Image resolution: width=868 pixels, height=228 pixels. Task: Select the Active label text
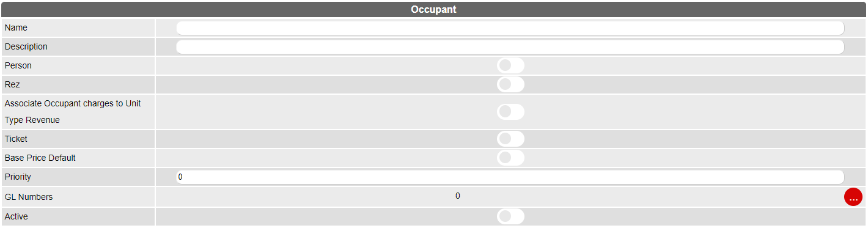pos(17,216)
